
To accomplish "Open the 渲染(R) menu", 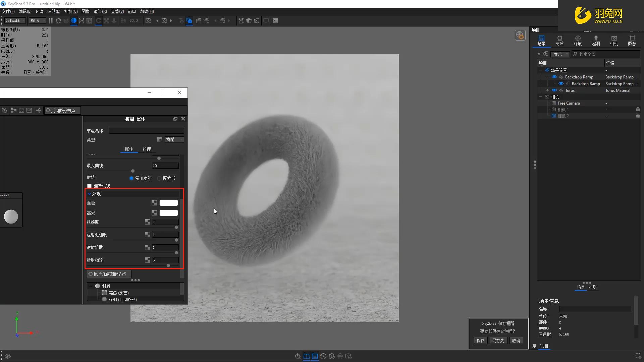I will point(100,11).
